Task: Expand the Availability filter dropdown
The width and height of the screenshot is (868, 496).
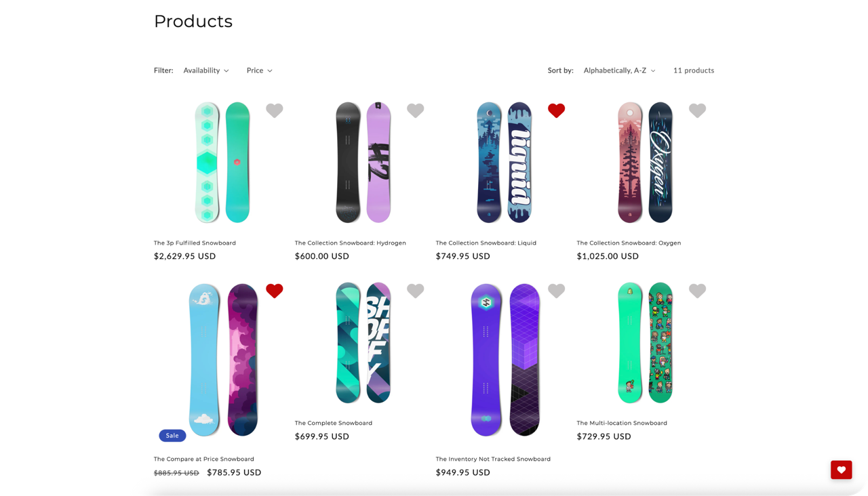Action: point(206,70)
